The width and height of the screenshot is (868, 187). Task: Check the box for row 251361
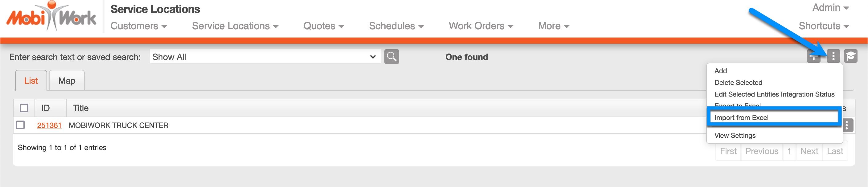tap(21, 125)
